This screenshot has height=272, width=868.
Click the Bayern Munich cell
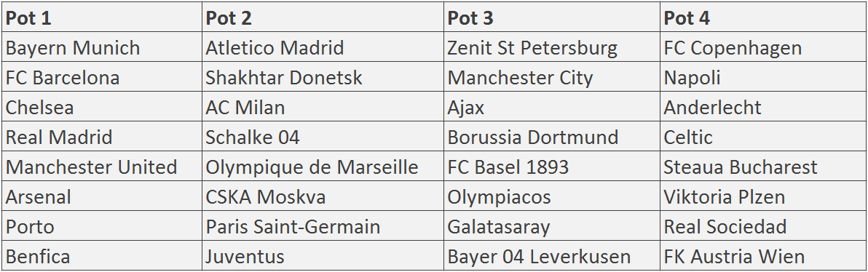[x=102, y=47]
